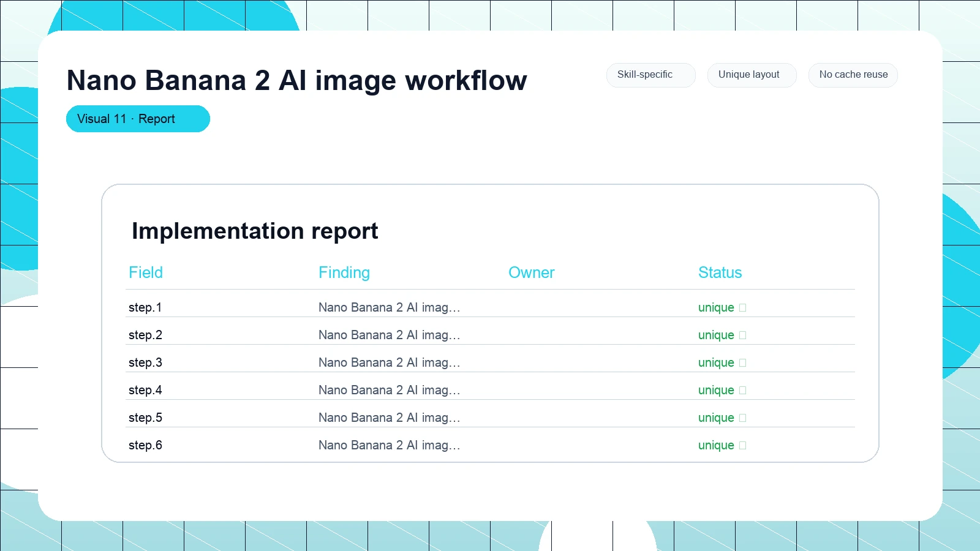
Task: Click the finding text in step.5 row
Action: (390, 418)
